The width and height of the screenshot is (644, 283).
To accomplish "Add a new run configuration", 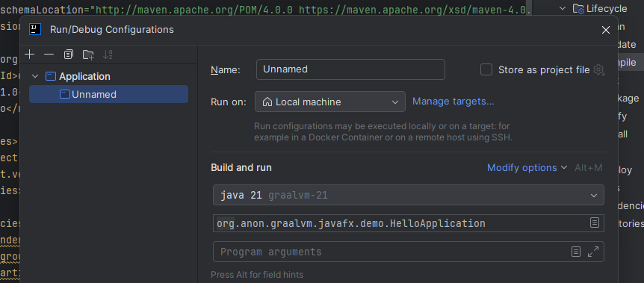I will [30, 55].
